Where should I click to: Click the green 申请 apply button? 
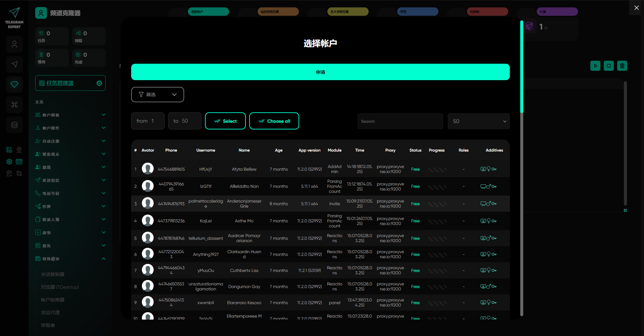320,72
